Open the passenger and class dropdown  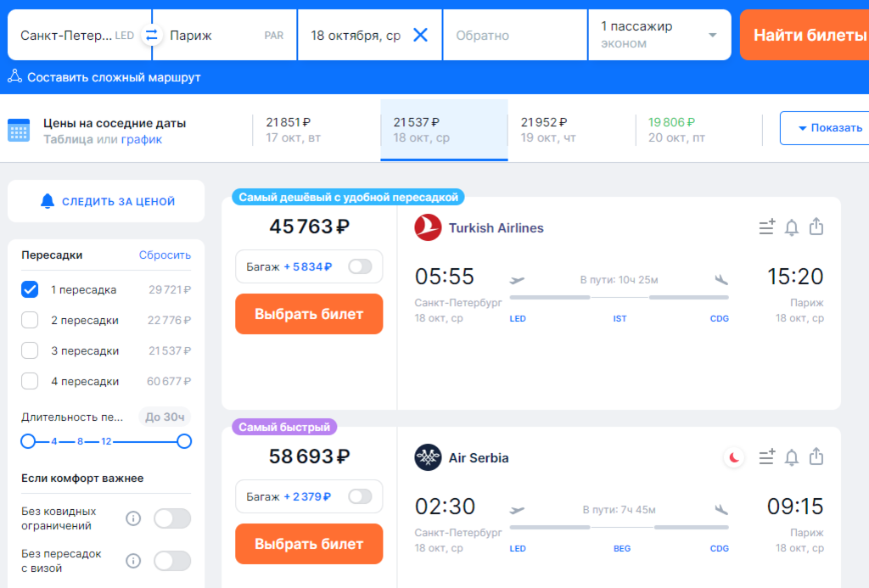659,35
